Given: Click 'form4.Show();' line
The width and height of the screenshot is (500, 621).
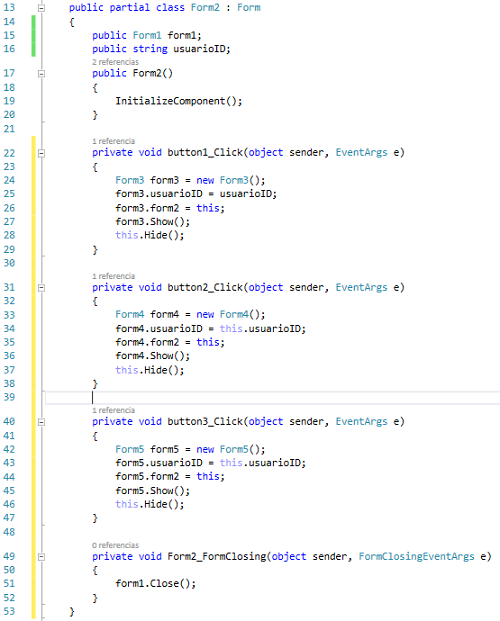Looking at the screenshot, I should 153,356.
